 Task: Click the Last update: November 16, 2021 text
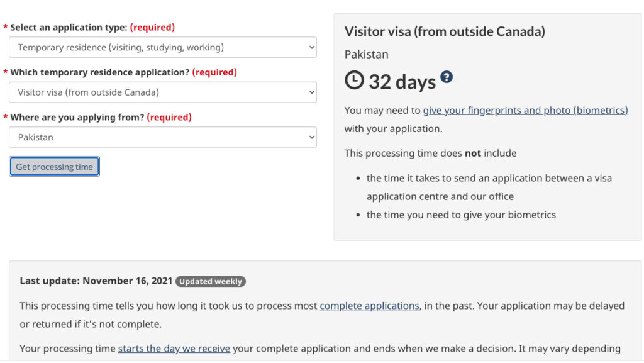click(x=96, y=281)
